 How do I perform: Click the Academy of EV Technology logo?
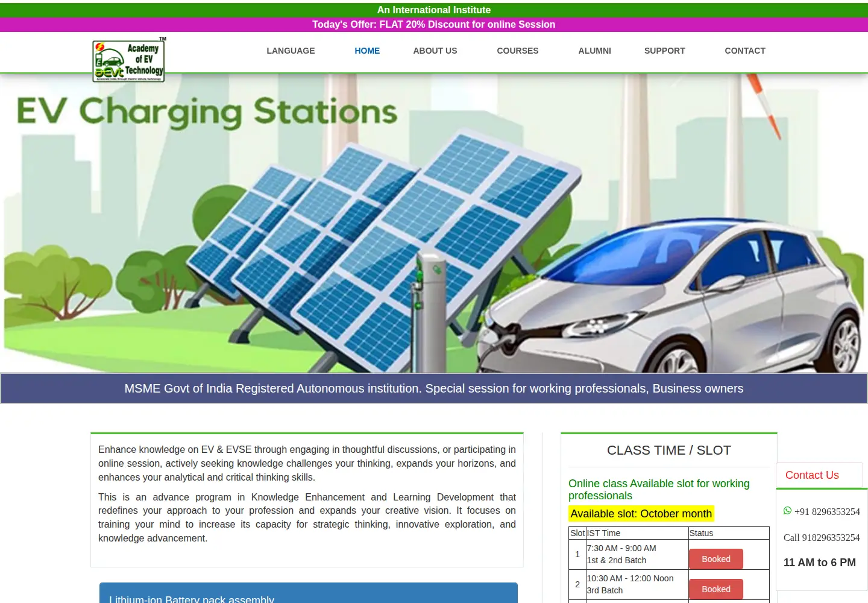click(129, 60)
